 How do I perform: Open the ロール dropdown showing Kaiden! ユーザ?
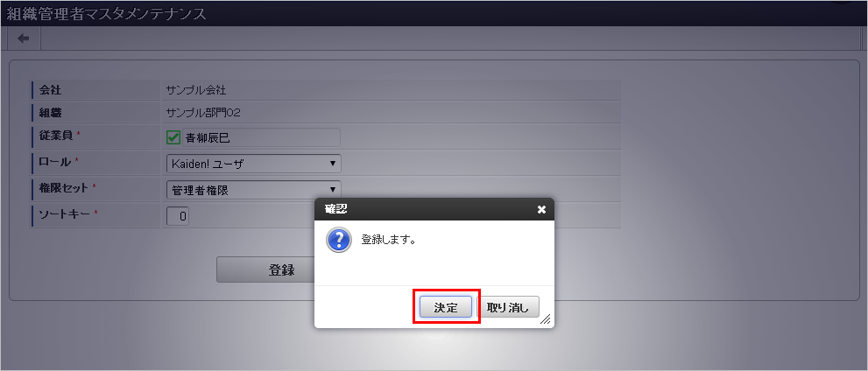tap(253, 164)
